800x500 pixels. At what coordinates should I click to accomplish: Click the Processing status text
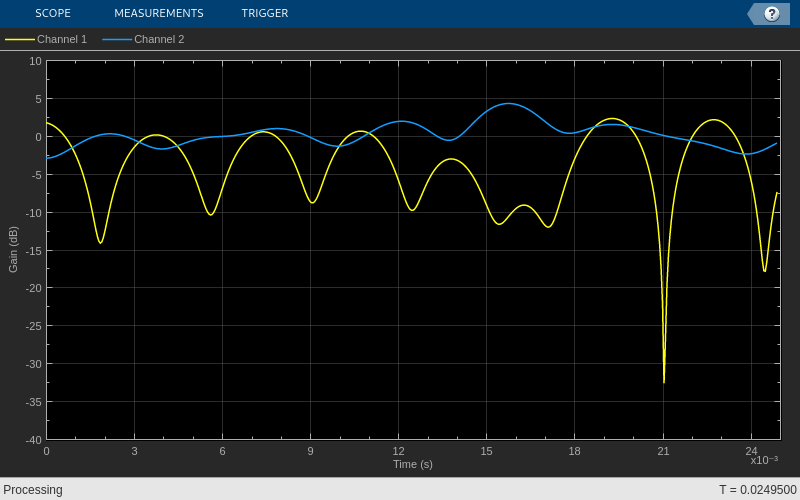33,490
